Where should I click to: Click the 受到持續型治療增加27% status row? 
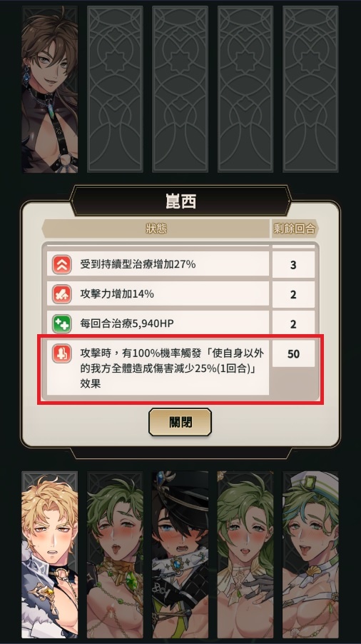point(158,264)
